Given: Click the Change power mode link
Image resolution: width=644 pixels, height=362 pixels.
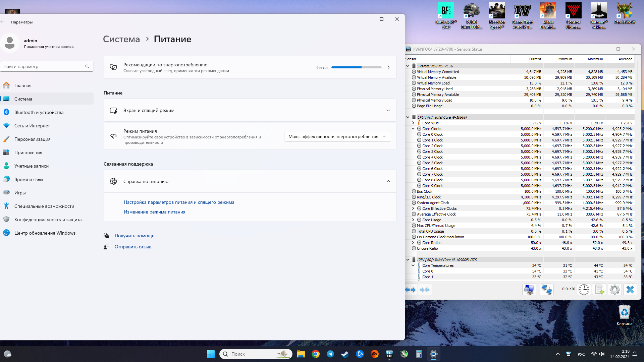Looking at the screenshot, I should click(x=154, y=212).
